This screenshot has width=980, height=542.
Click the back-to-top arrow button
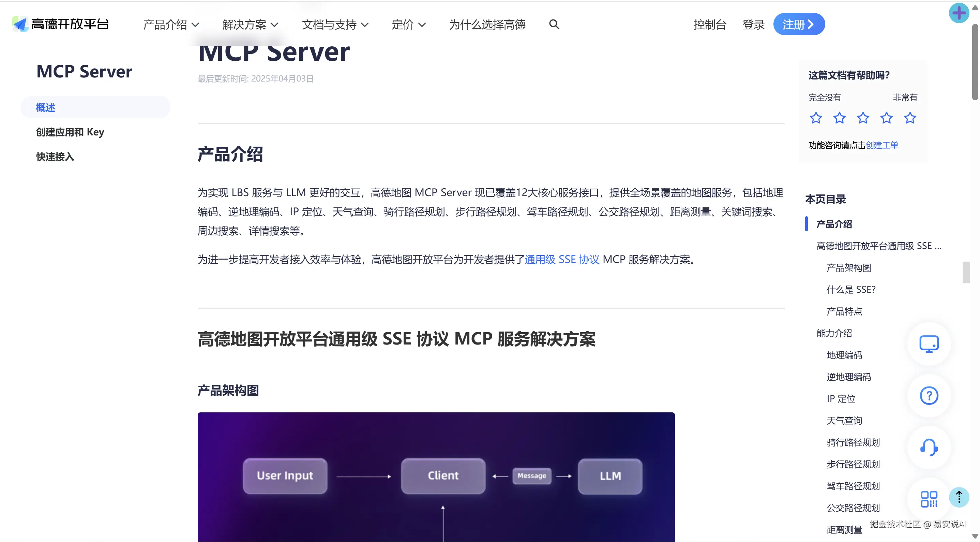click(959, 497)
